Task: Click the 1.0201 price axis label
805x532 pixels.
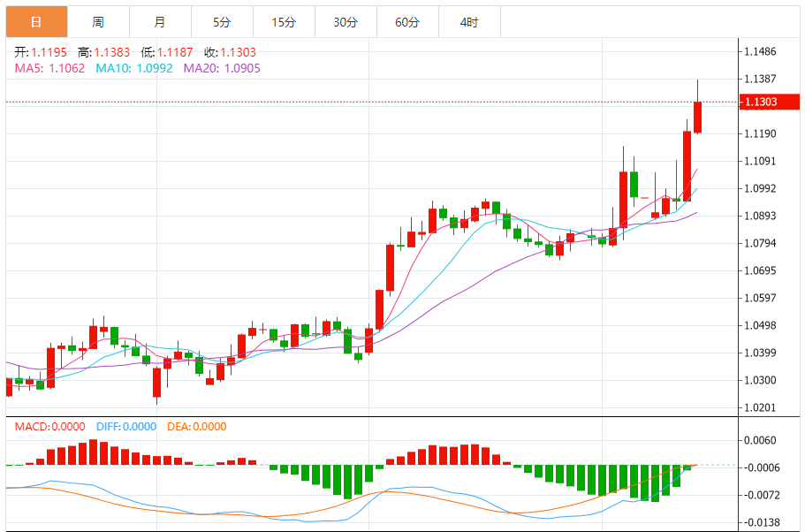Action: click(760, 408)
